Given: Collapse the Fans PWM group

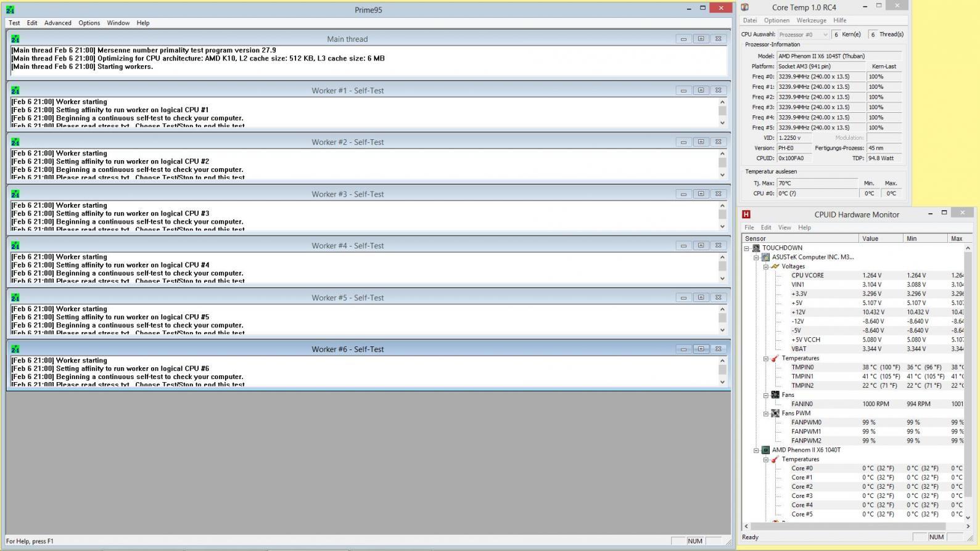Looking at the screenshot, I should [766, 413].
